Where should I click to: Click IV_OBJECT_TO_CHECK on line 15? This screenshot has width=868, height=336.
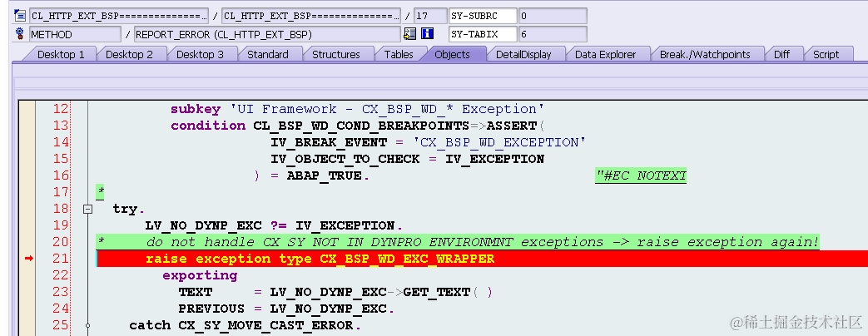coord(345,159)
